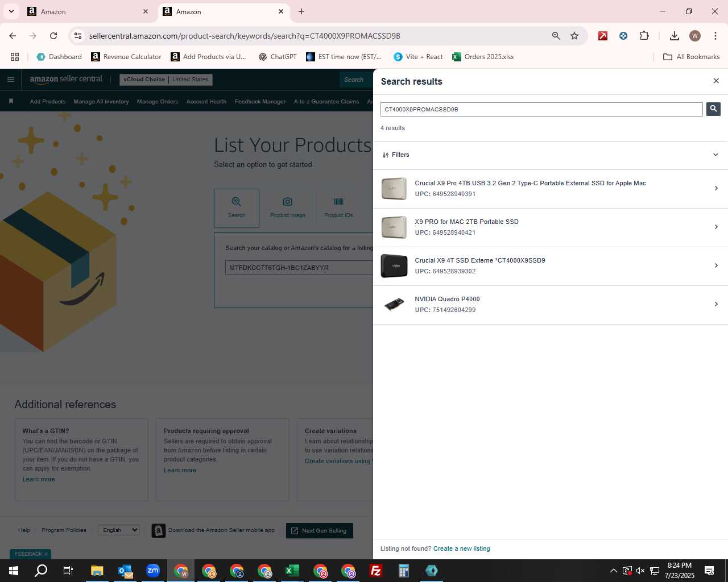Open Feedback Manager nav item
Screen dimensions: 728x582
(x=260, y=102)
